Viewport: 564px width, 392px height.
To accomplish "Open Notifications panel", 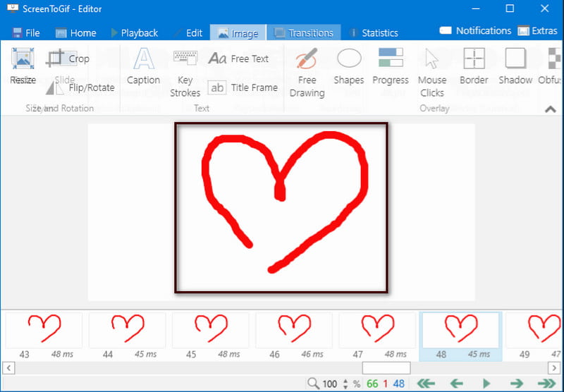I will 475,31.
